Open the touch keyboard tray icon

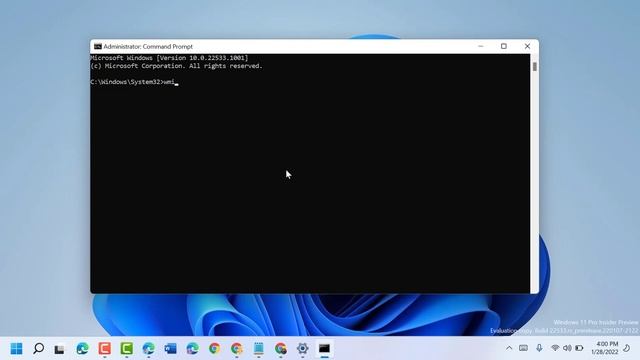(x=524, y=348)
